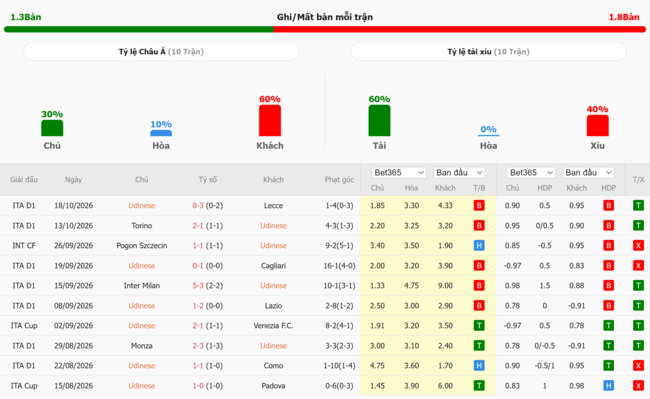Click green T handicap badge in Venezia row
This screenshot has width=650, height=399.
609,326
